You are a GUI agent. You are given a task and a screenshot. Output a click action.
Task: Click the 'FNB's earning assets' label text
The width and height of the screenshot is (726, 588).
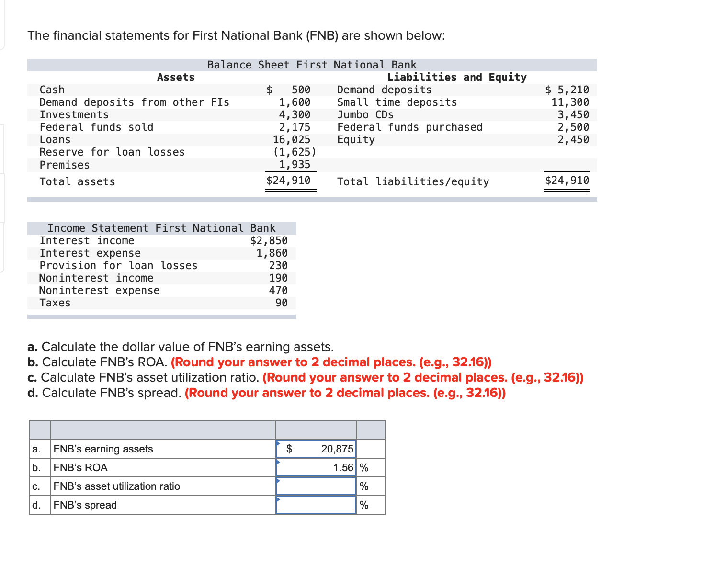[103, 449]
